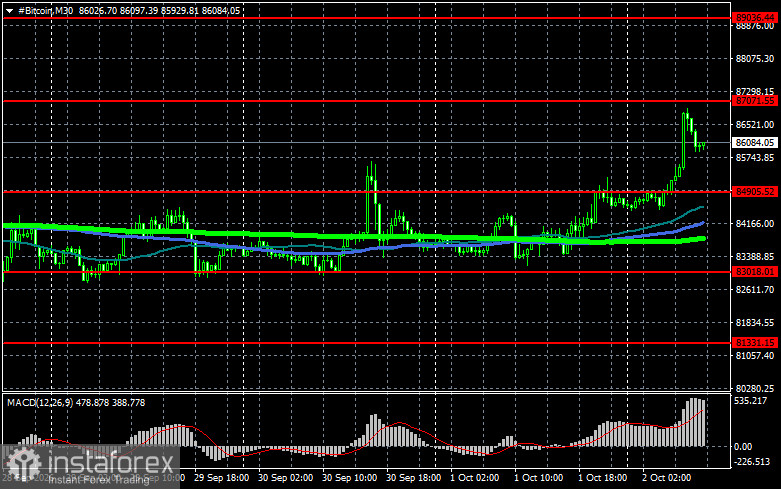Click the 87298.15 price axis label
This screenshot has width=781, height=489.
click(x=755, y=91)
